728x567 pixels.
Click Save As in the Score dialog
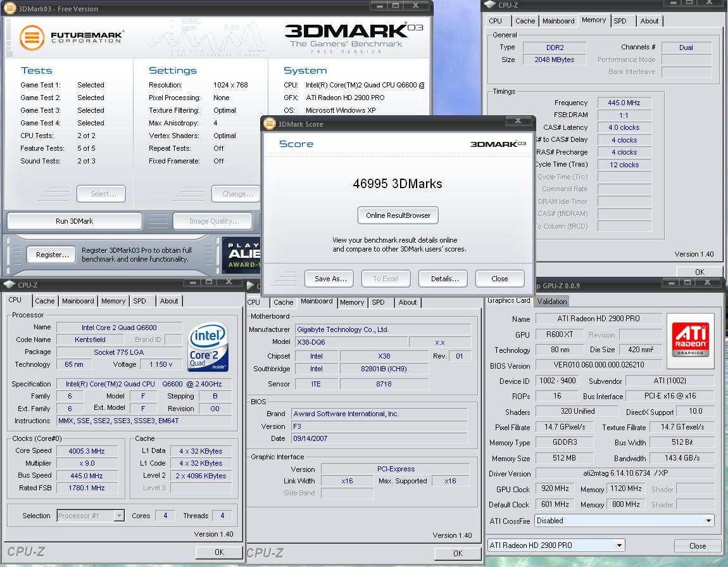329,278
